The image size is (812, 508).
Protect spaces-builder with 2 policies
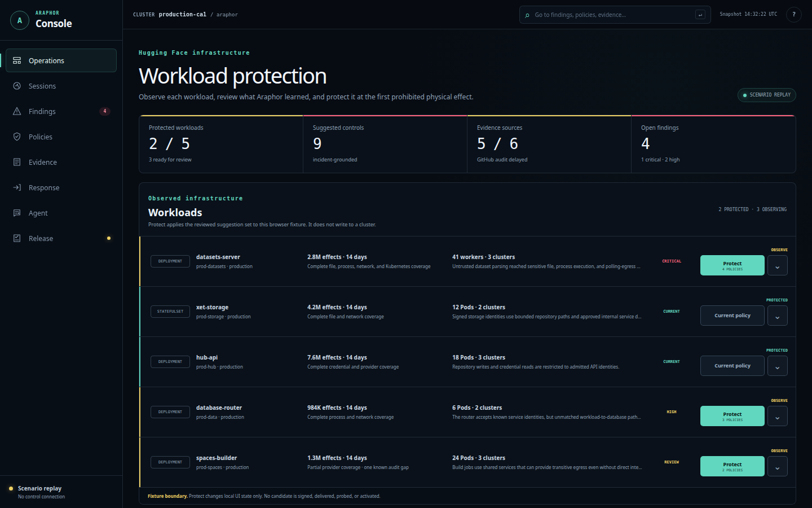coord(732,466)
